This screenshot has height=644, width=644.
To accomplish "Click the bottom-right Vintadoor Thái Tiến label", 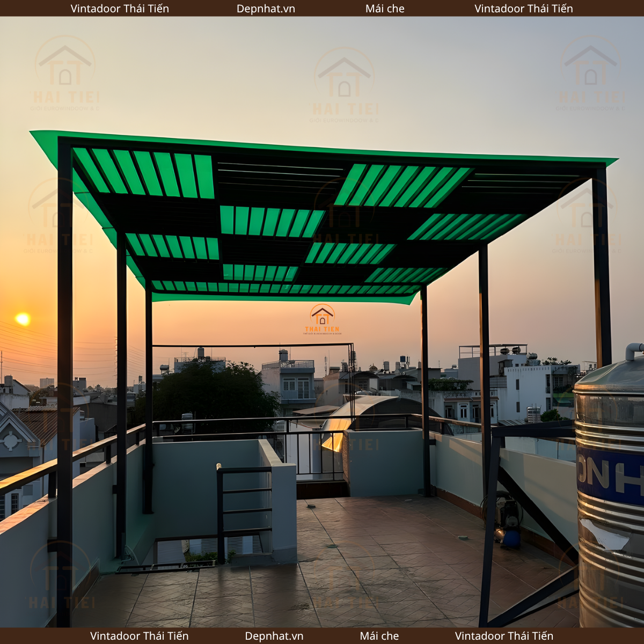I will coord(503,636).
